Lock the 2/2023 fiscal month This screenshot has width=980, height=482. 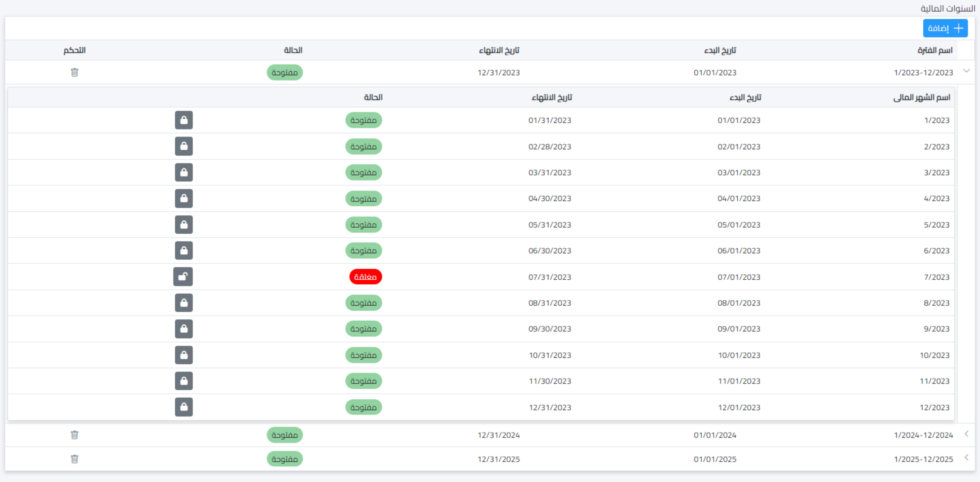pyautogui.click(x=184, y=146)
